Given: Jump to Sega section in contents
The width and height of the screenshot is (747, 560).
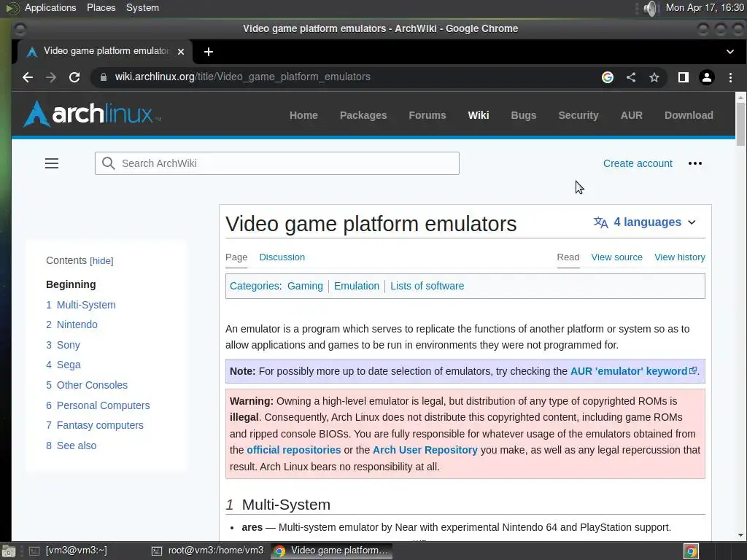Looking at the screenshot, I should click(x=63, y=365).
